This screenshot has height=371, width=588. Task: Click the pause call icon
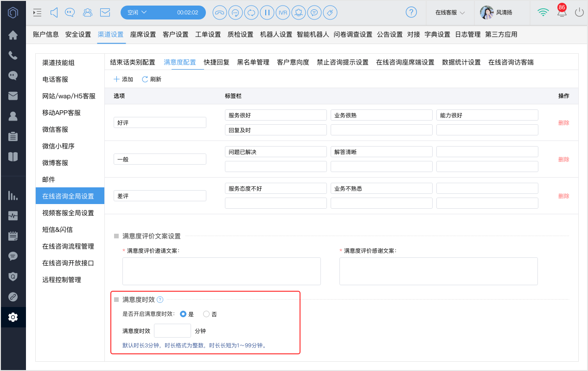point(267,13)
